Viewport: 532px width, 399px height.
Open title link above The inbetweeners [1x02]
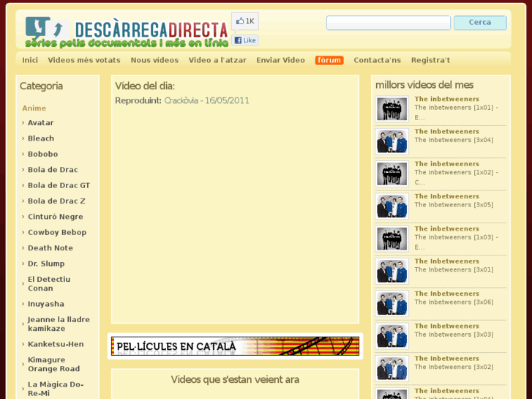pyautogui.click(x=447, y=164)
